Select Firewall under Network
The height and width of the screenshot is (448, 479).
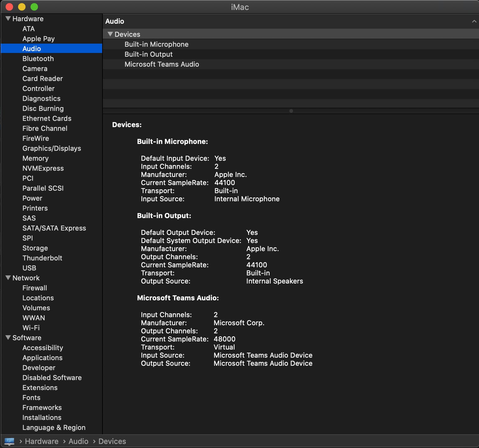point(35,288)
